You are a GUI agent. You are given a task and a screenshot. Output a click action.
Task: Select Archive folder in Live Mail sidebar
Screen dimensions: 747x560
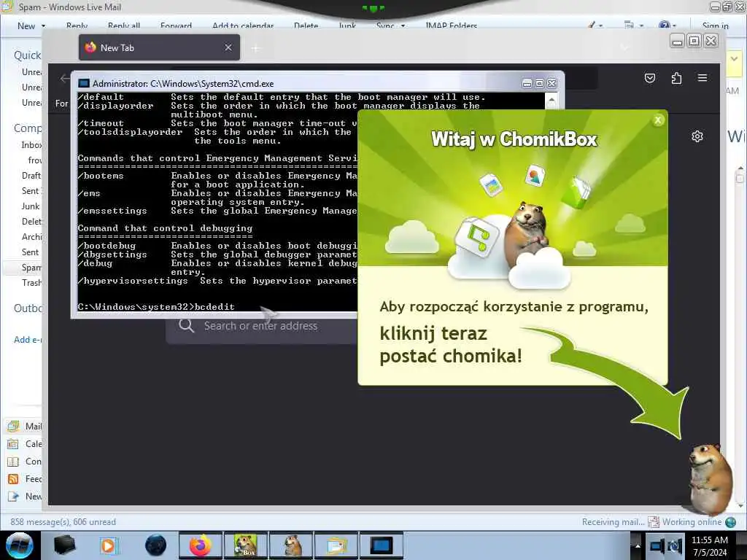click(x=31, y=237)
